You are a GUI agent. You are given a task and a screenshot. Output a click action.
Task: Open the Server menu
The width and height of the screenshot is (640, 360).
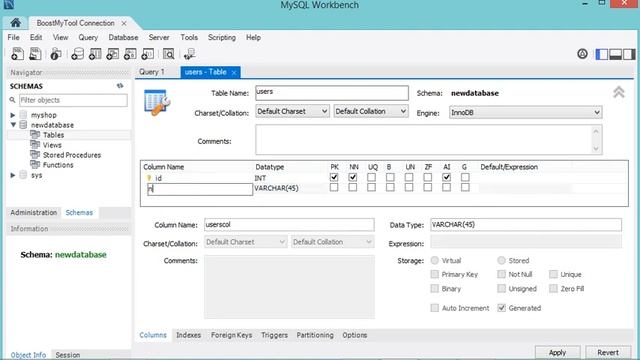tap(159, 37)
